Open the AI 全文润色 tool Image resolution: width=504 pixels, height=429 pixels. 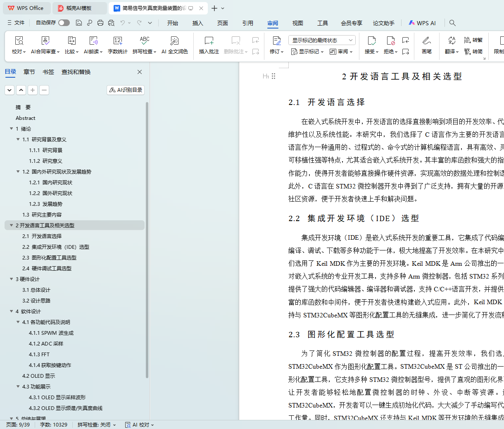pyautogui.click(x=174, y=41)
